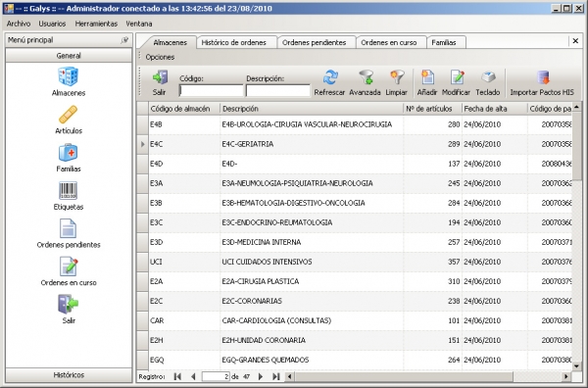Open Avanzada filter options
The width and height of the screenshot is (588, 388).
[365, 82]
